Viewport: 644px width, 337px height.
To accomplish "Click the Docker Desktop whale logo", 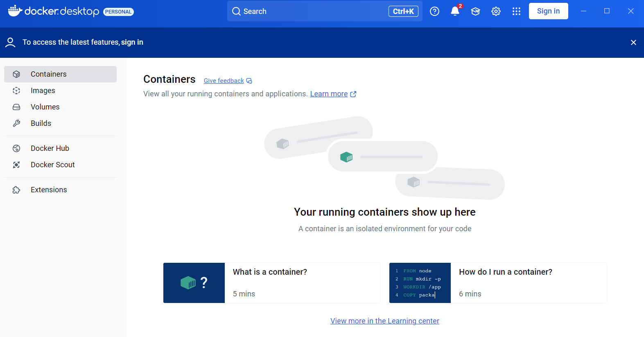I will (15, 11).
